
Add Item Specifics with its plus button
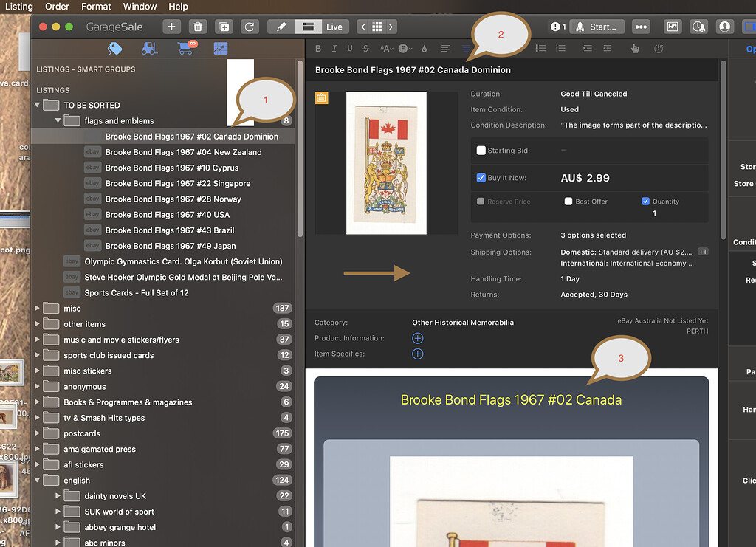(418, 354)
